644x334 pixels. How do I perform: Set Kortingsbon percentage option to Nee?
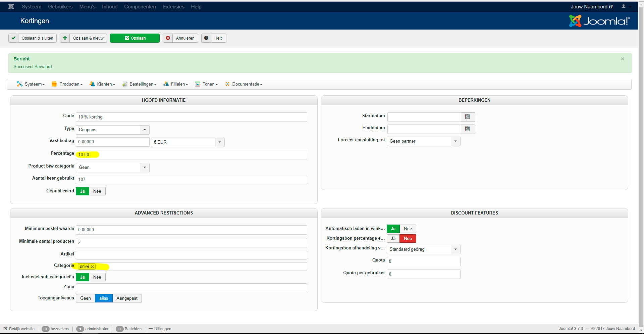coord(408,238)
